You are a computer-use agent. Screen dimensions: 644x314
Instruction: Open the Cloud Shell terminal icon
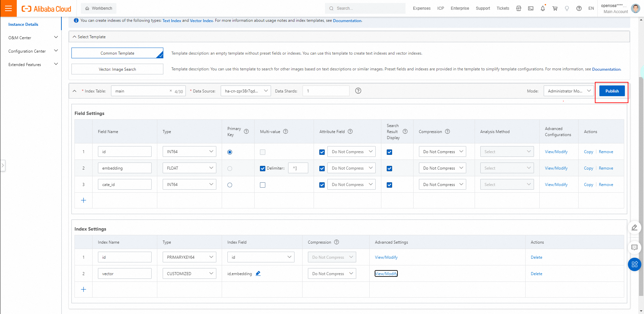click(531, 8)
